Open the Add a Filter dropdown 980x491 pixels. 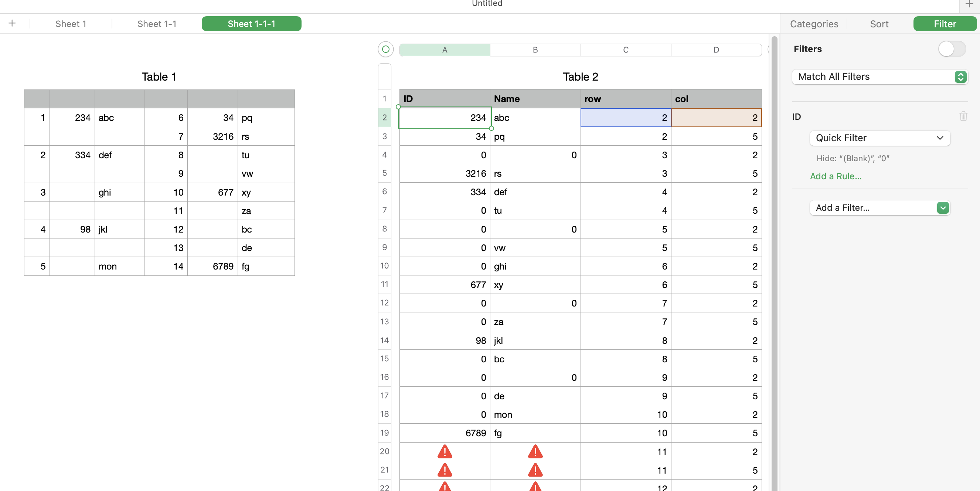[x=879, y=207]
